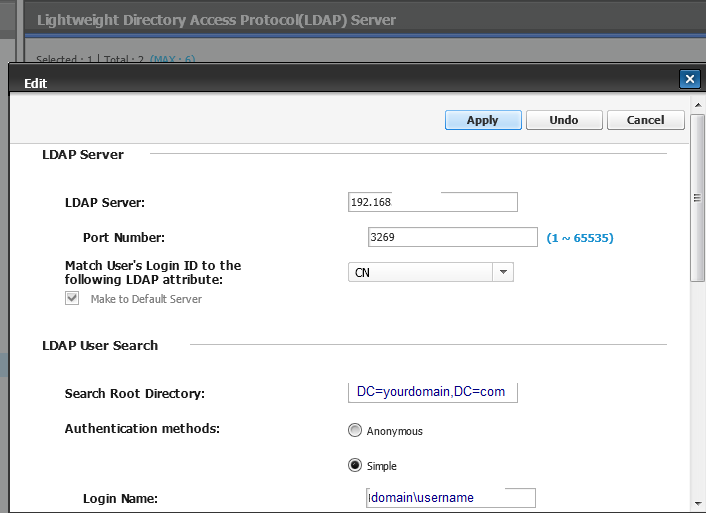Cancel the LDAP edit dialog

coord(645,120)
